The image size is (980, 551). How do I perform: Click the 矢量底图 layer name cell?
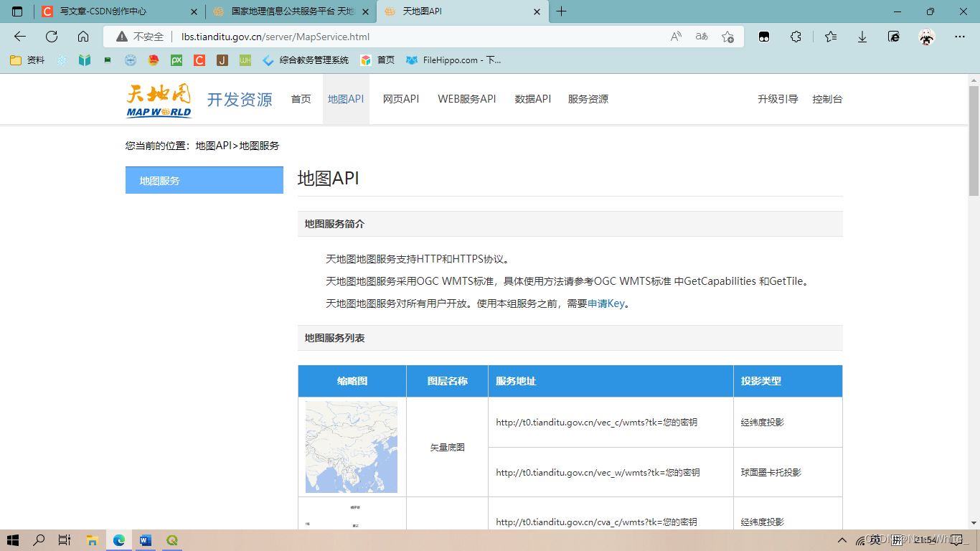447,447
